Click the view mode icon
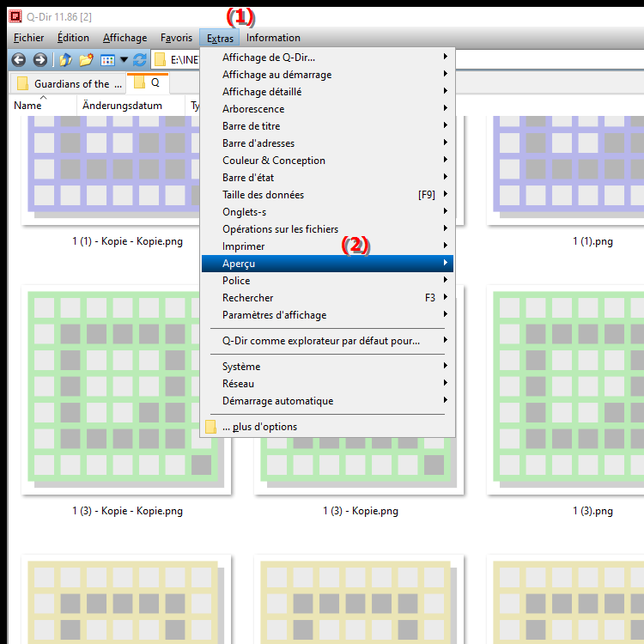Viewport: 644px width, 644px height. click(x=107, y=60)
